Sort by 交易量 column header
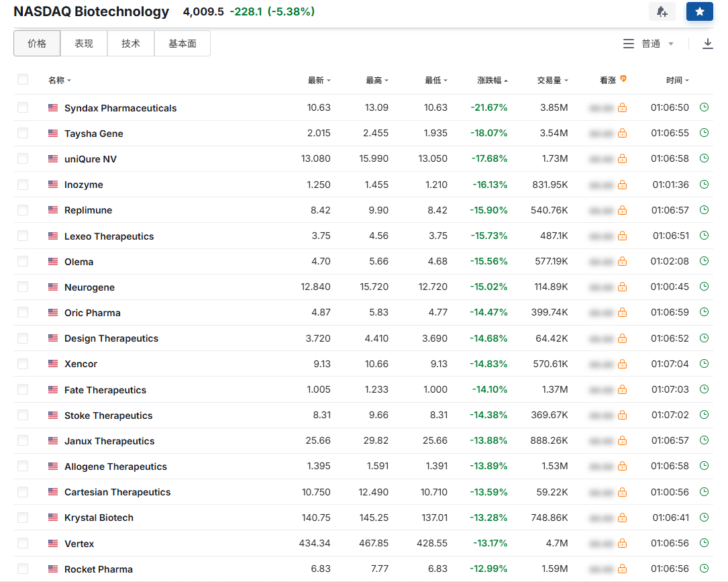 pos(552,81)
